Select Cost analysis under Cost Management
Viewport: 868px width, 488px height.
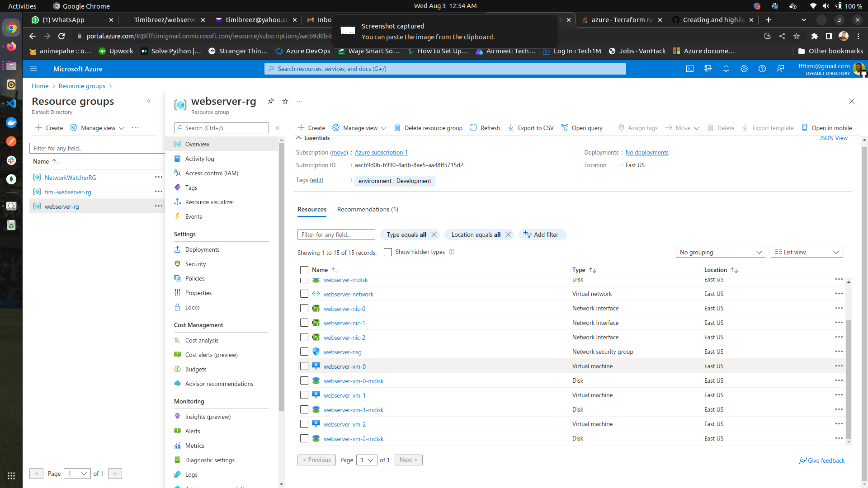pyautogui.click(x=202, y=340)
